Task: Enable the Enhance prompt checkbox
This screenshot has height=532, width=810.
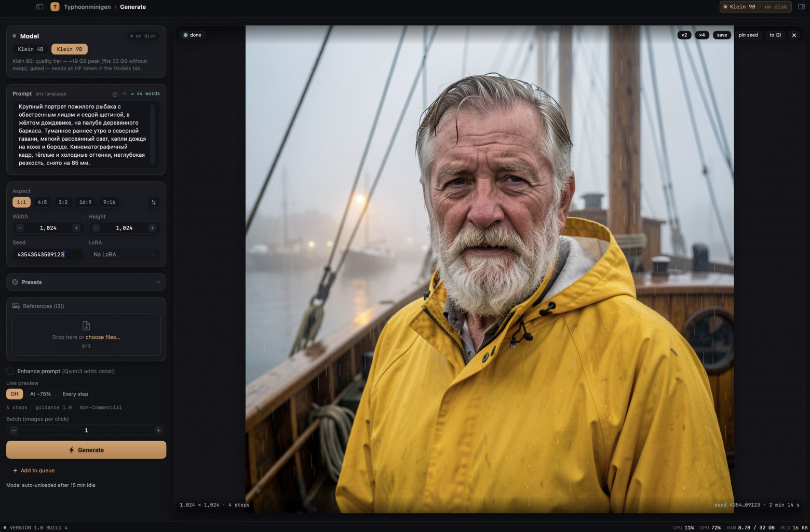Action: click(x=10, y=371)
